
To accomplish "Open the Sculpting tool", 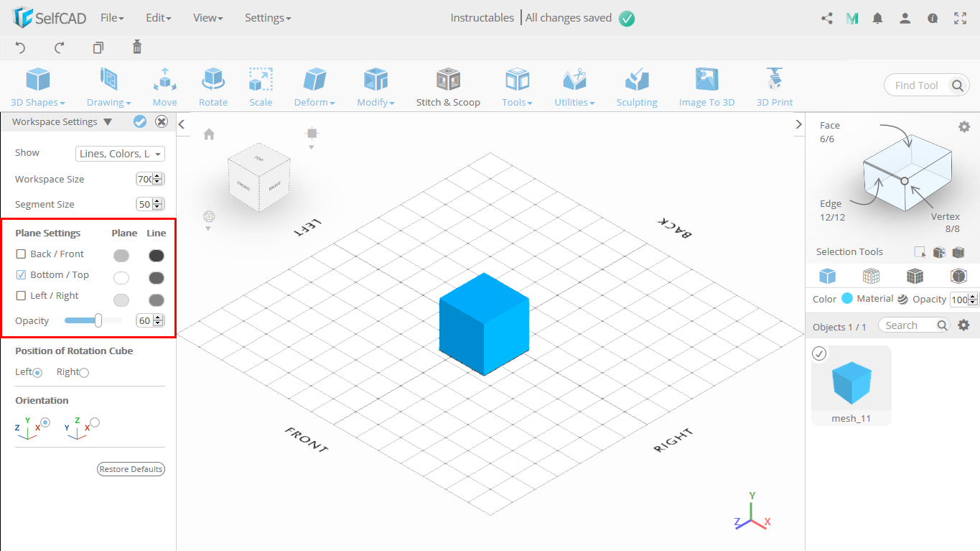I will coord(637,87).
